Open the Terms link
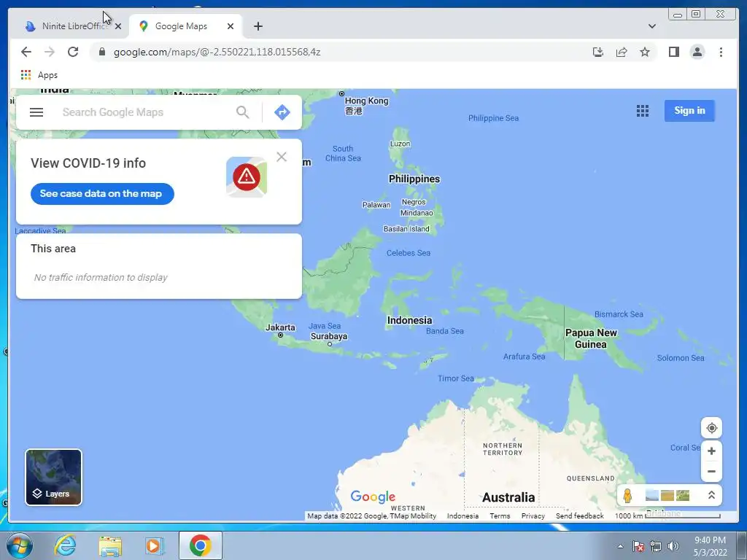This screenshot has height=560, width=747. pyautogui.click(x=500, y=516)
